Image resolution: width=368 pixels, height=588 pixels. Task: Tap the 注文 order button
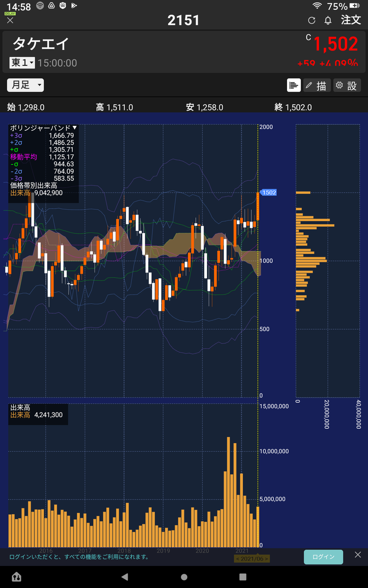351,20
